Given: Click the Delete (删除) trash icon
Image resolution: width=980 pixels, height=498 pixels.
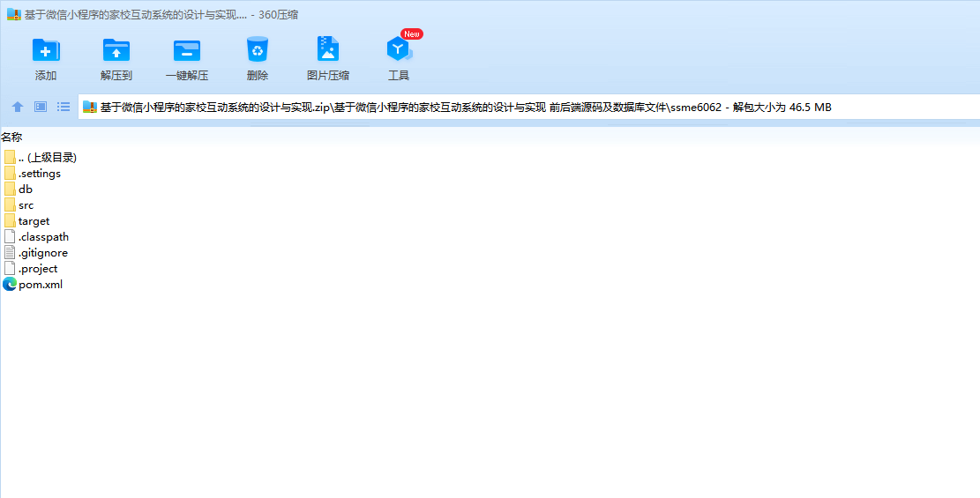Looking at the screenshot, I should pos(258,49).
